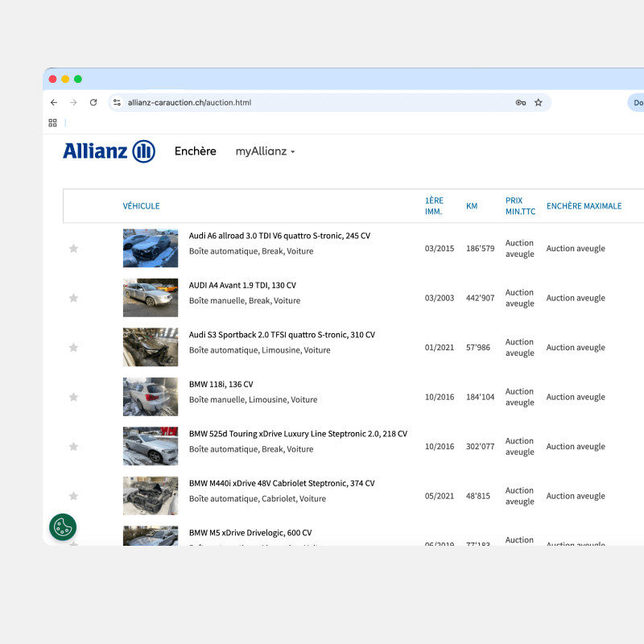Screen dimensions: 644x644
Task: Click the BMW 525d Touring thumbnail photo
Action: [x=151, y=446]
